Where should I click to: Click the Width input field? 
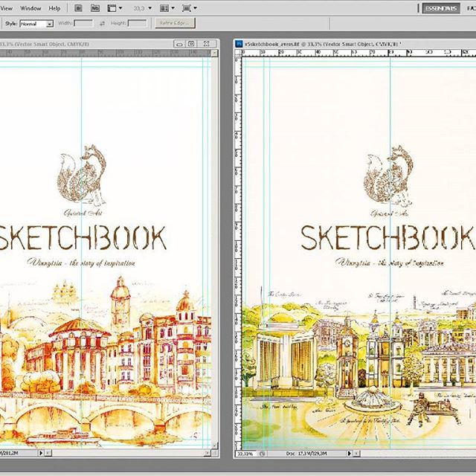pos(83,23)
